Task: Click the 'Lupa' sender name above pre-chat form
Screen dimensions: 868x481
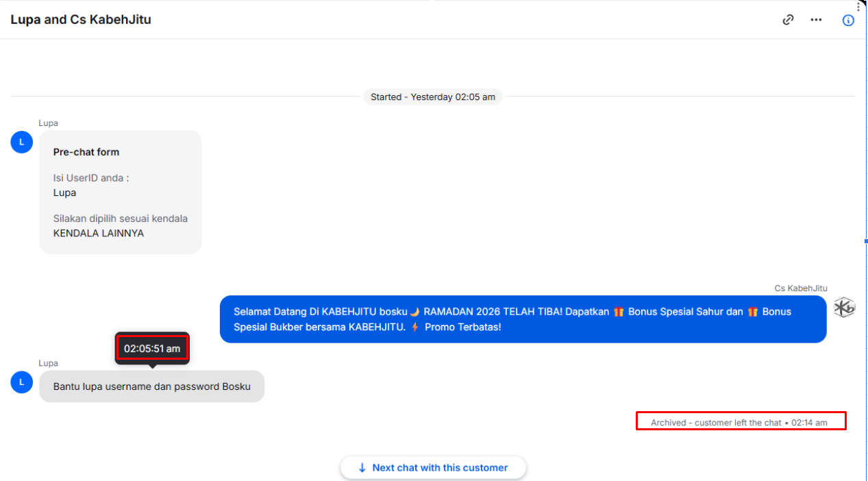Action: (49, 123)
